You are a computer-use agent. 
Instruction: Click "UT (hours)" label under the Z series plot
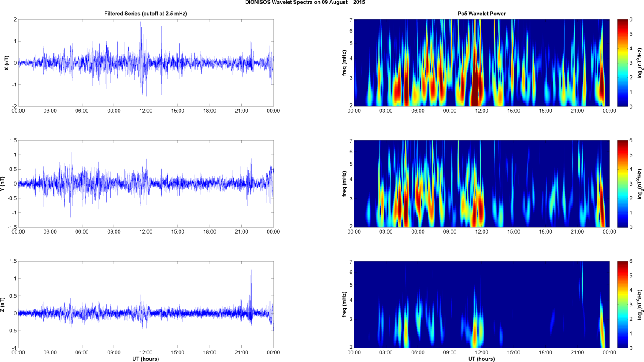[146, 359]
